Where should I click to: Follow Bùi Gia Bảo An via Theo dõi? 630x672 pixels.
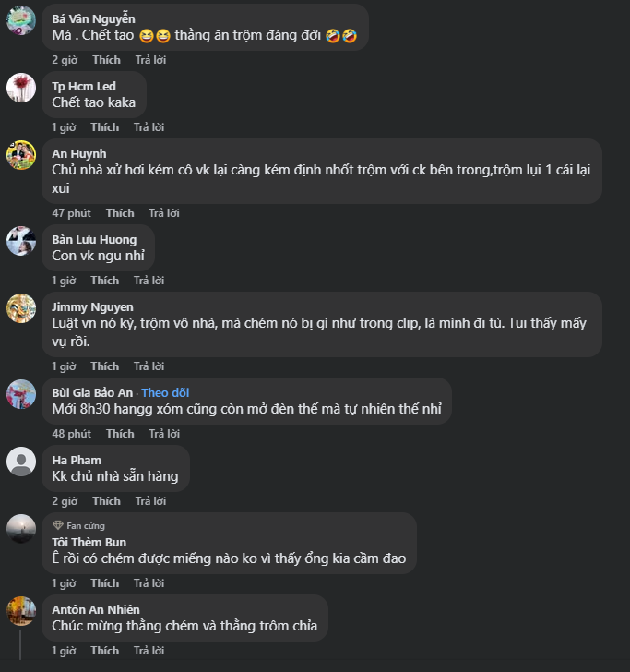coord(165,392)
